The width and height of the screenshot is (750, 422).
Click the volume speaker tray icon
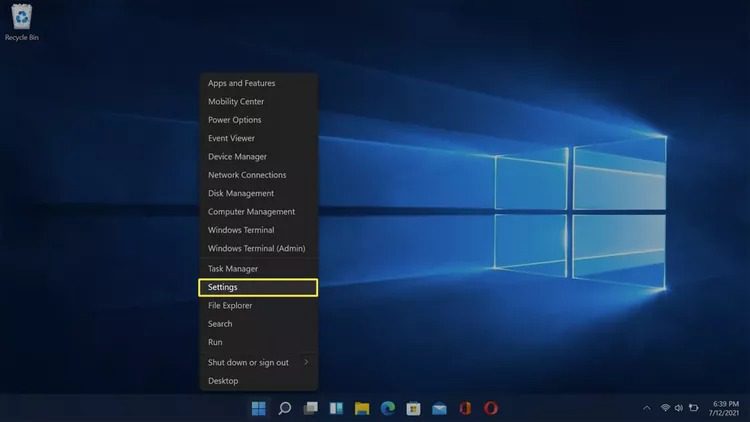679,408
